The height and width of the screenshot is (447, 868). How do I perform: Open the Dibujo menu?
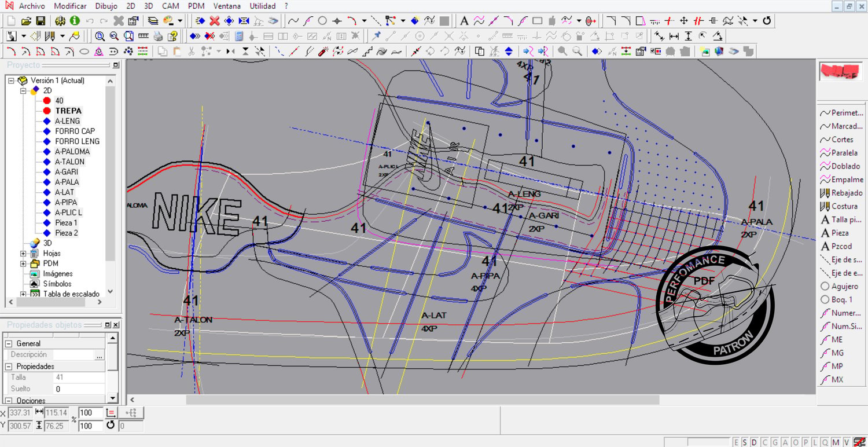(105, 6)
